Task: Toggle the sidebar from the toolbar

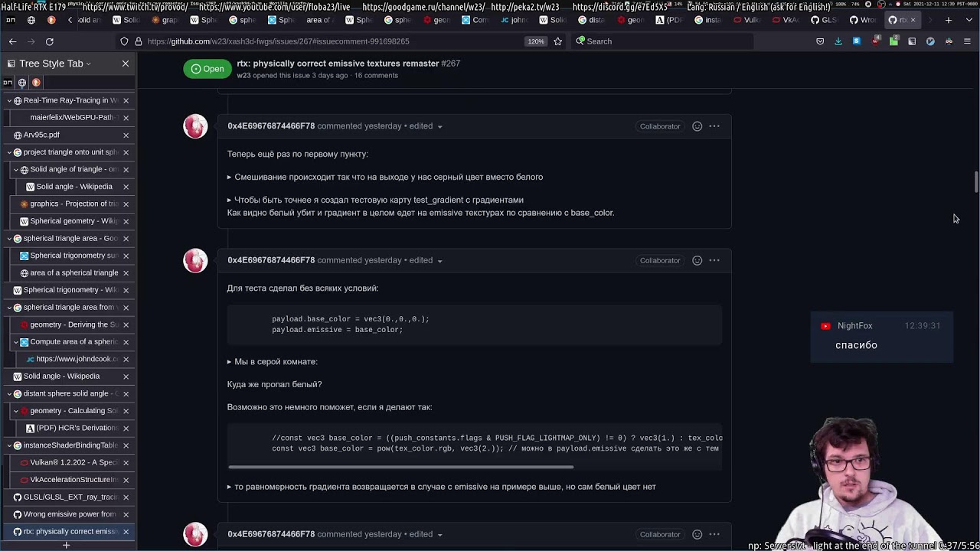Action: [912, 41]
